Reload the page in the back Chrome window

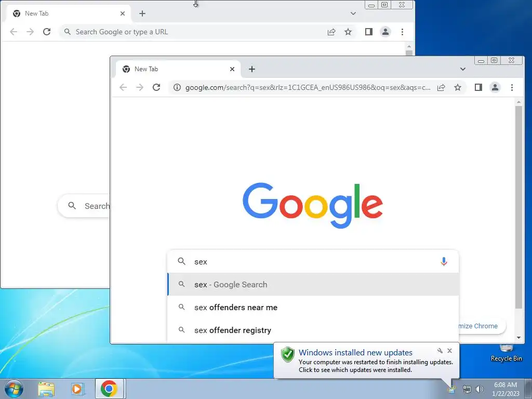[46, 32]
